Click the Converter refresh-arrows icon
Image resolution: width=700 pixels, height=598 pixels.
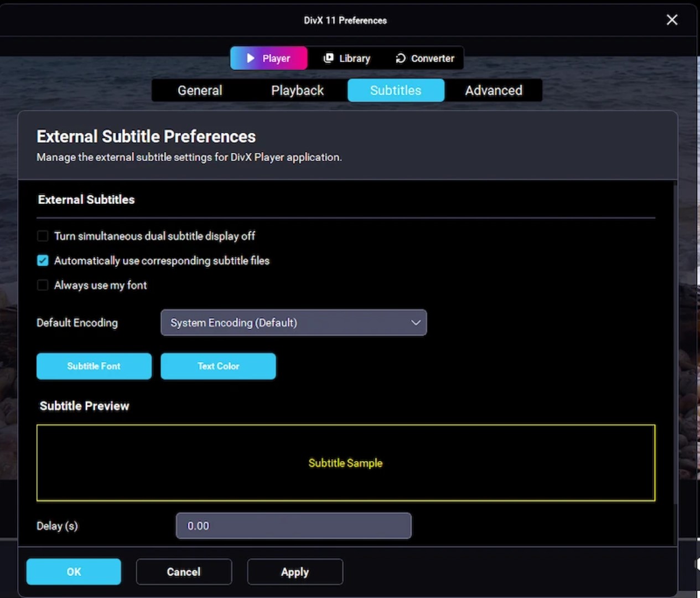coord(401,58)
